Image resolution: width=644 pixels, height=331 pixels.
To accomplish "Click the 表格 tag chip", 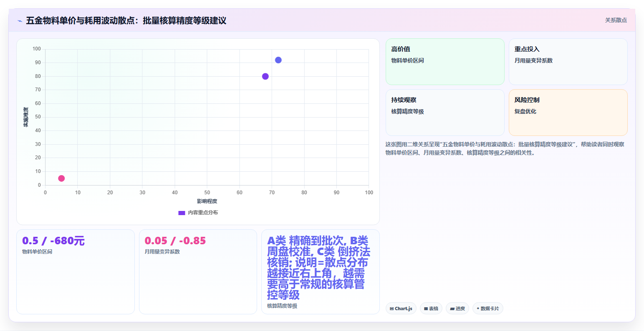I will click(x=431, y=308).
